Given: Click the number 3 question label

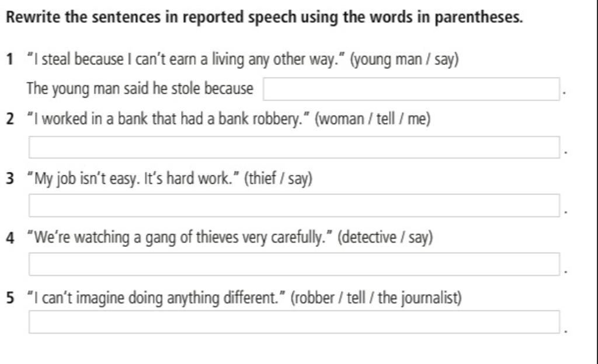Looking at the screenshot, I should [10, 178].
